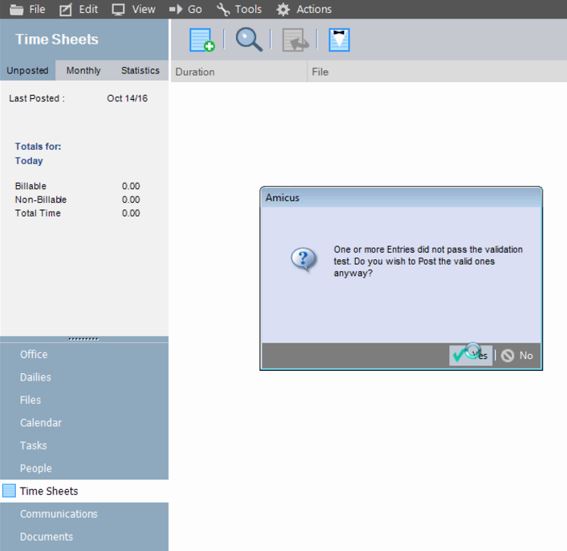Click the green checkmark Yes button
The image size is (567, 551).
(470, 355)
